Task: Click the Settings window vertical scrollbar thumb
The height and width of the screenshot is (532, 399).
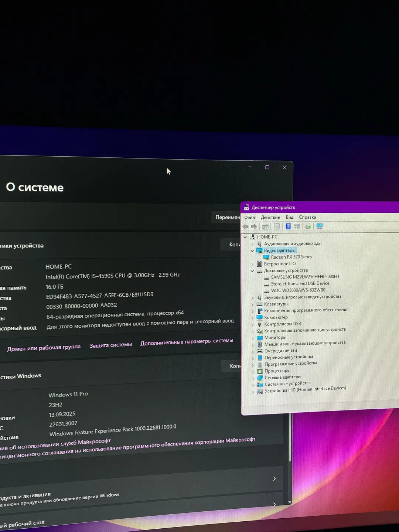Action: point(290,437)
